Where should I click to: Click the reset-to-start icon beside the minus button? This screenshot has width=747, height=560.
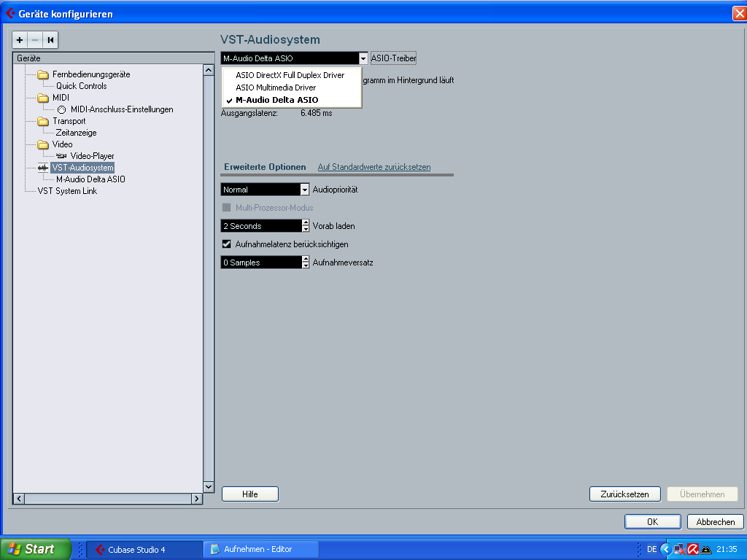[50, 40]
